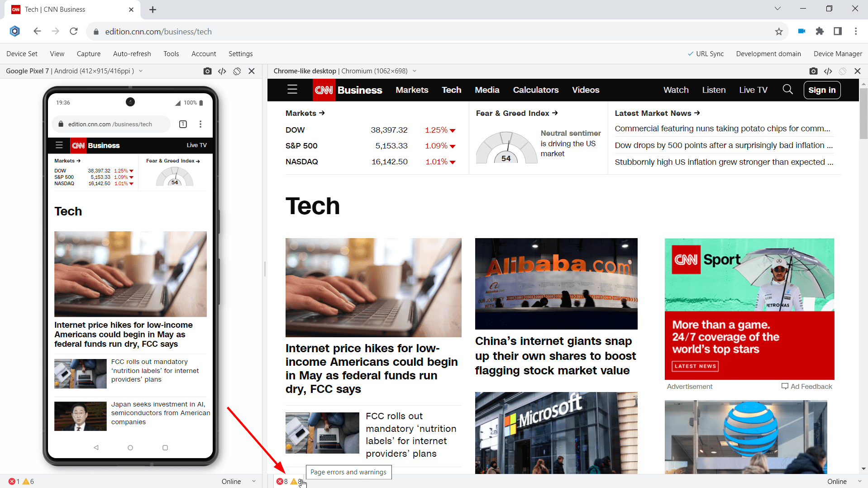The height and width of the screenshot is (488, 868).
Task: Rotate the Google Pixel 7 orientation
Action: coord(237,71)
